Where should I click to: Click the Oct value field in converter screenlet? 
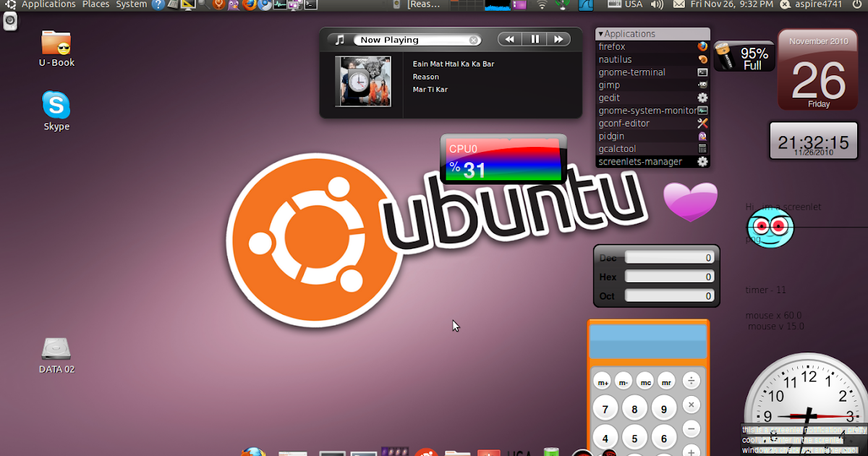pyautogui.click(x=670, y=295)
